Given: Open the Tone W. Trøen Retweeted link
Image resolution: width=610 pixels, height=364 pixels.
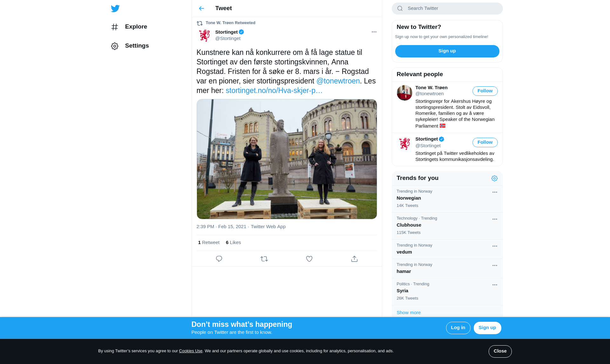Looking at the screenshot, I should pos(230,23).
